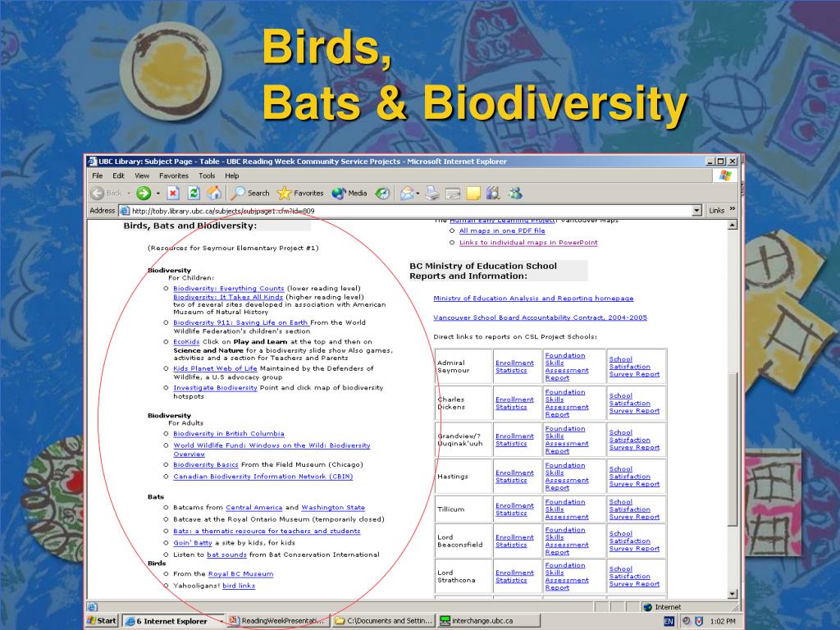Open the Search pane in toolbar
Image resolution: width=840 pixels, height=630 pixels.
(251, 194)
